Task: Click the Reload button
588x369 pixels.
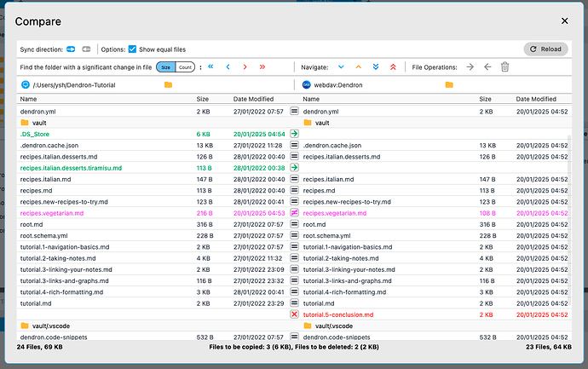Action: click(x=545, y=49)
